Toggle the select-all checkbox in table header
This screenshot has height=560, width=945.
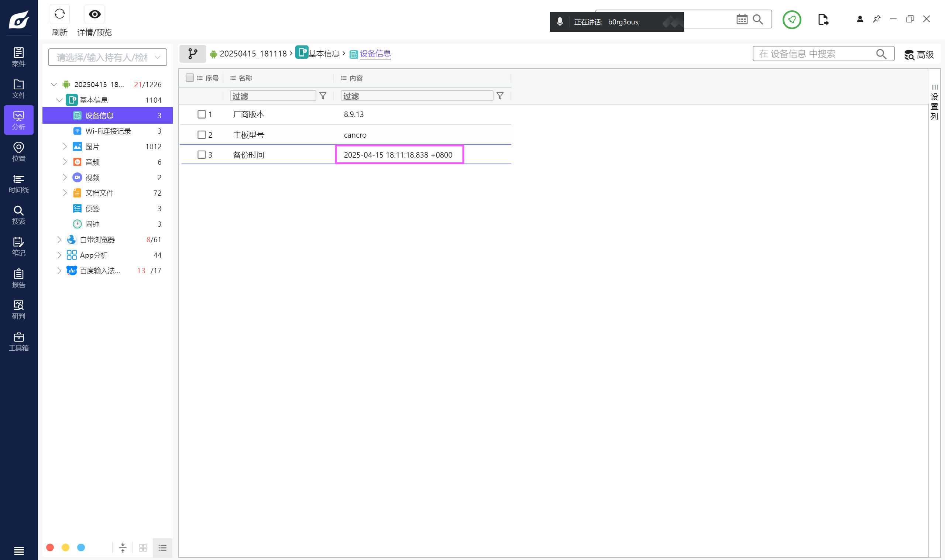tap(190, 78)
